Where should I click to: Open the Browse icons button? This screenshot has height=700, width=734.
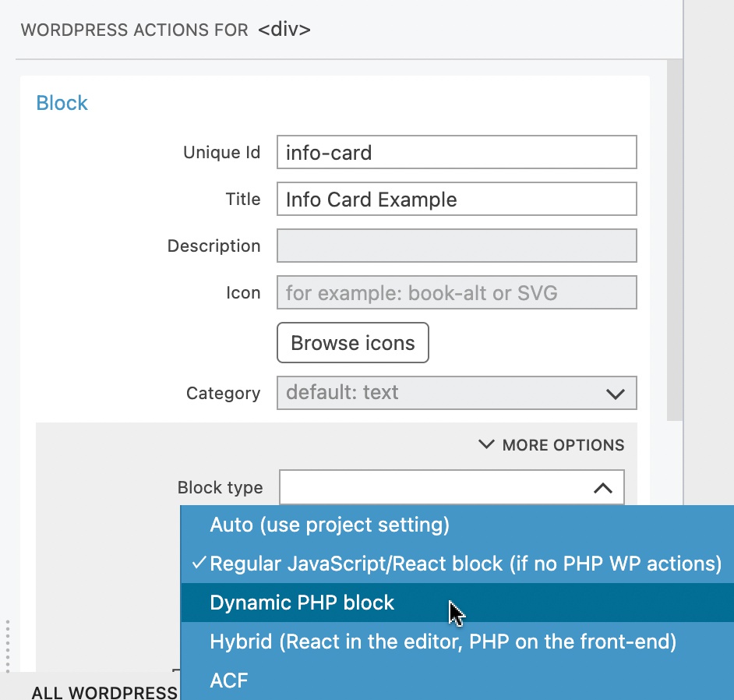pos(352,343)
